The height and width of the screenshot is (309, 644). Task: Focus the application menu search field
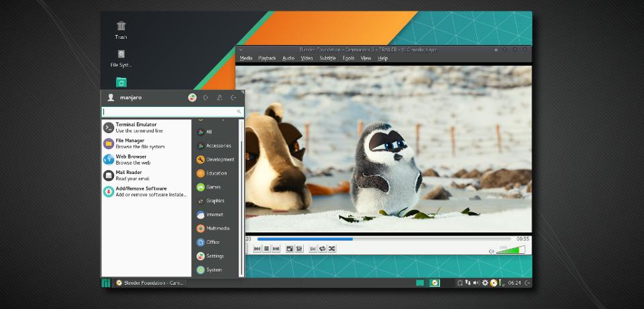point(172,112)
